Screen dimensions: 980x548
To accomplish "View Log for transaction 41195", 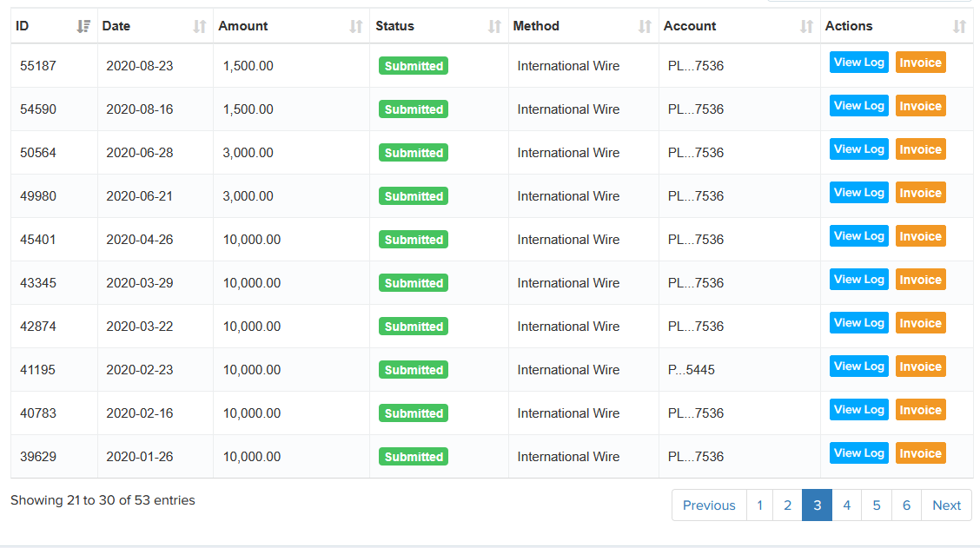I will coord(858,366).
